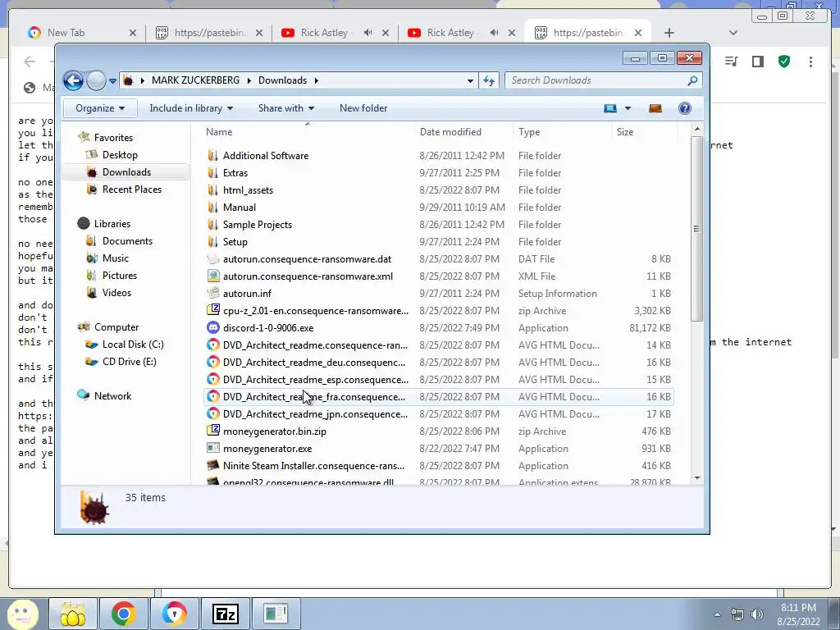Click the file list scroll up arrow

[697, 129]
